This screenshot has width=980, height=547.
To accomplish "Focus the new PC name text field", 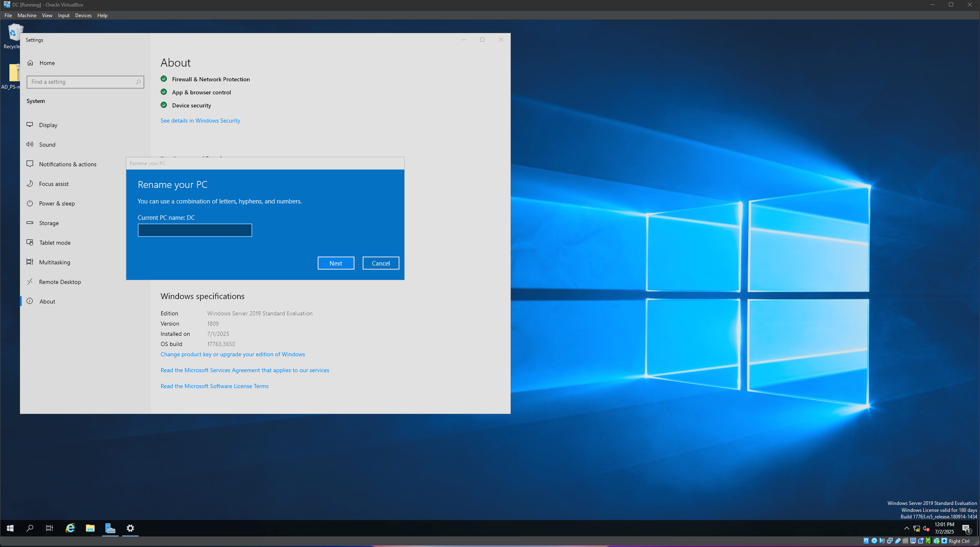I will pyautogui.click(x=195, y=230).
